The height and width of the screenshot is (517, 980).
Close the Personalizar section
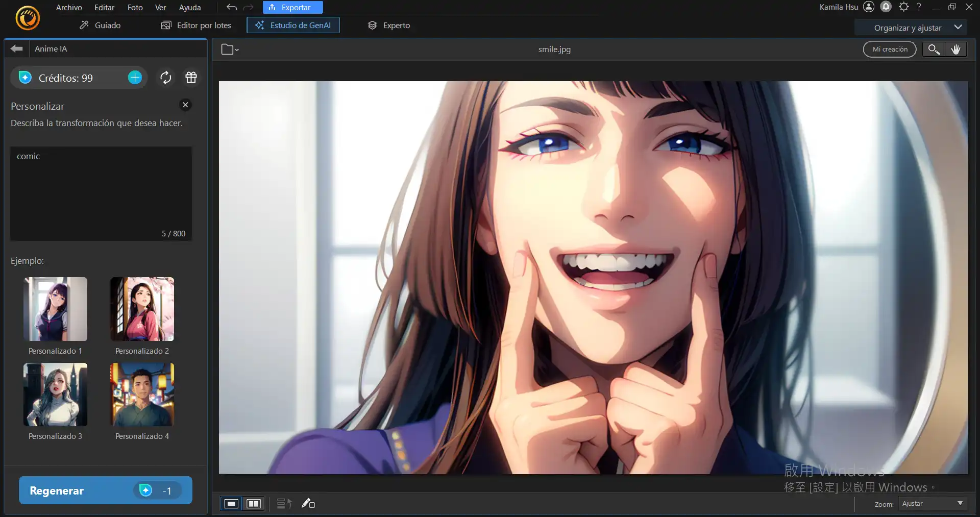point(185,105)
